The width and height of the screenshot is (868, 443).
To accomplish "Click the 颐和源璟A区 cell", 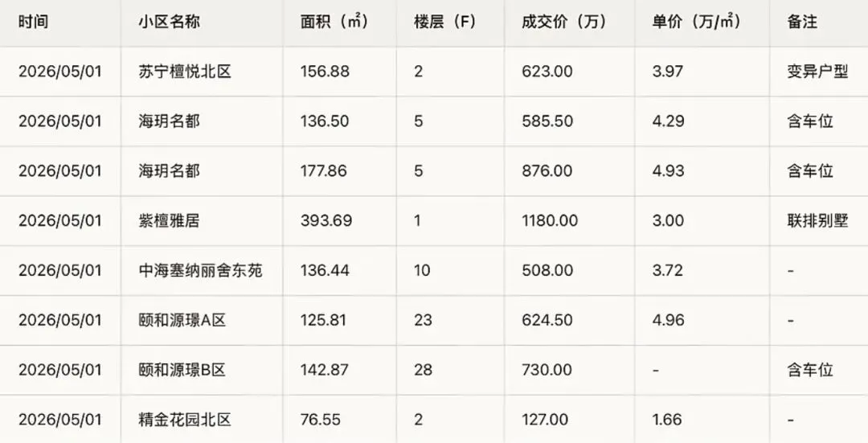I will point(182,320).
